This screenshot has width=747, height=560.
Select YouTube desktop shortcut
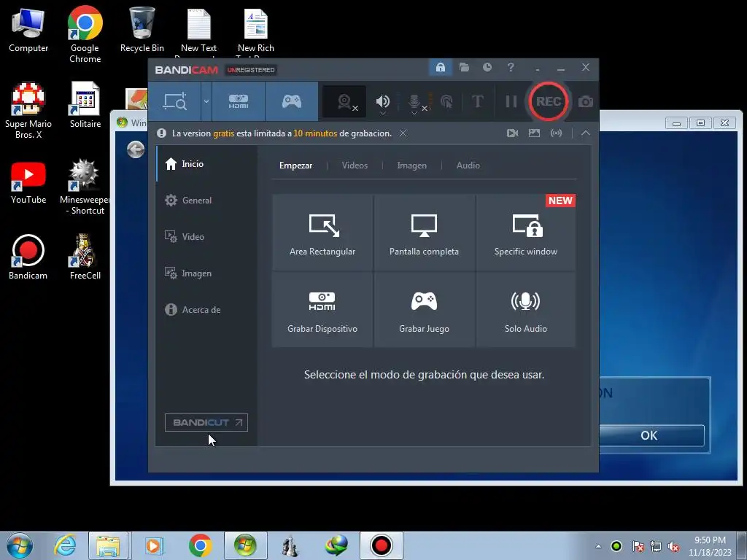(28, 182)
